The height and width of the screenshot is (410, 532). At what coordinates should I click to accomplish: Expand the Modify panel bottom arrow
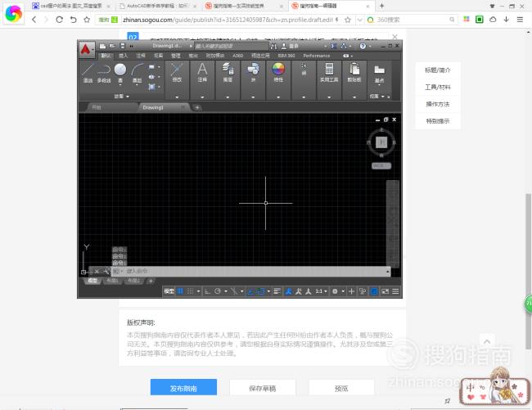177,97
